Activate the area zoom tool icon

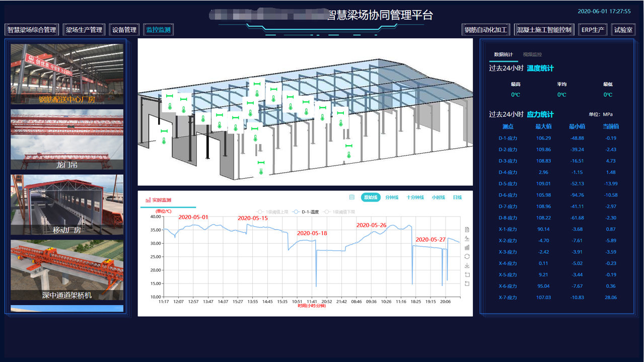tap(467, 275)
